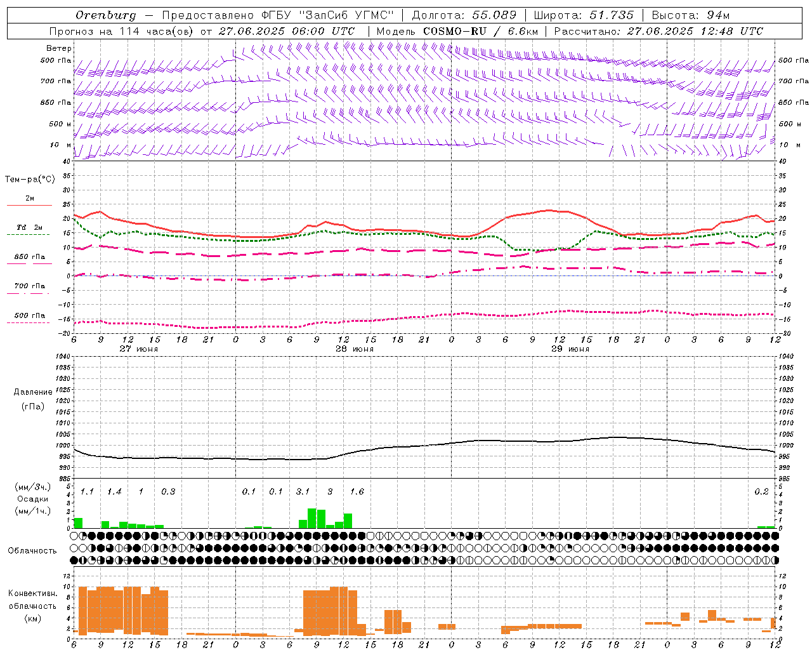Viewport: 812px width, 650px height.
Task: Click the 1.6 three-hour precipitation value
Action: click(x=357, y=492)
